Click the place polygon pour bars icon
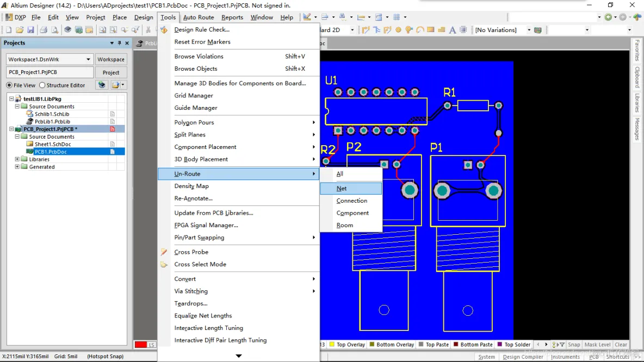644x362 pixels. coord(442,30)
